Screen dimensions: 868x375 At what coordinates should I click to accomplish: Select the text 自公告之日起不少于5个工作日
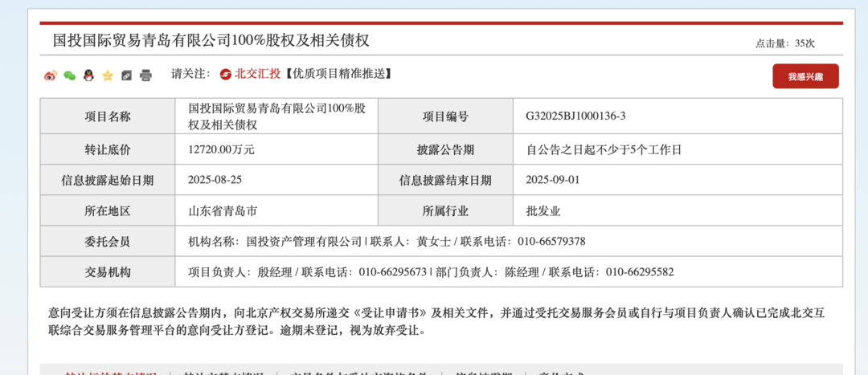coord(604,150)
